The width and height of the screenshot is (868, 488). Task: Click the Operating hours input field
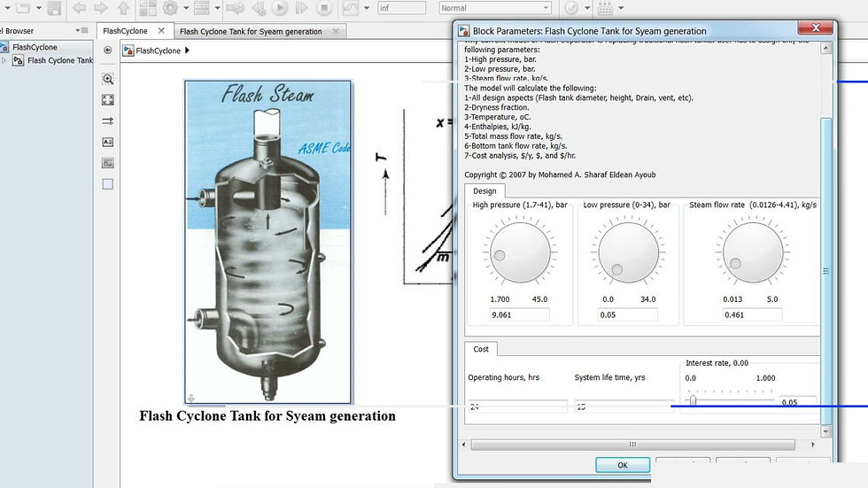[518, 407]
